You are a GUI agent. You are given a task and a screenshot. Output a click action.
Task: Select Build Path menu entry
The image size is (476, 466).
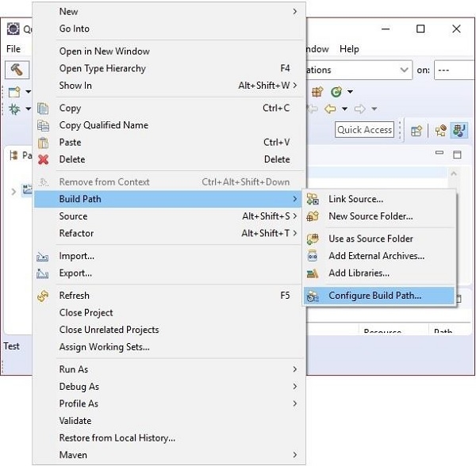(x=169, y=199)
